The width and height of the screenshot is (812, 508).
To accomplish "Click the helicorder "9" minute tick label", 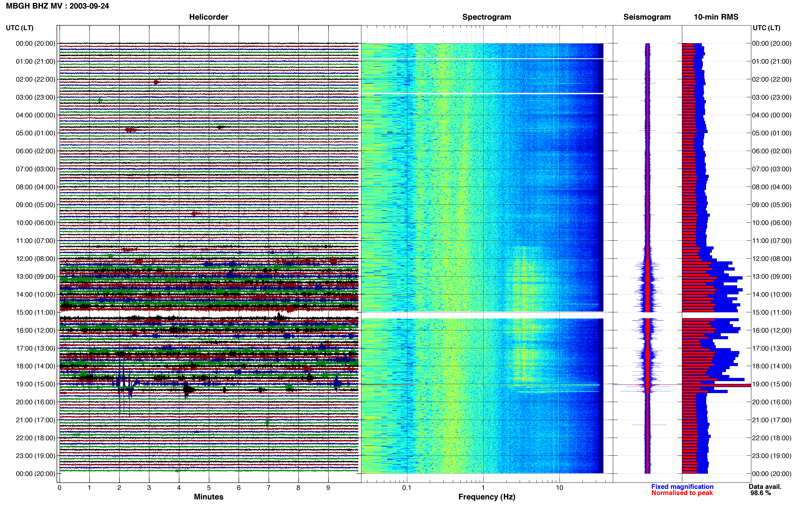I will click(x=328, y=488).
